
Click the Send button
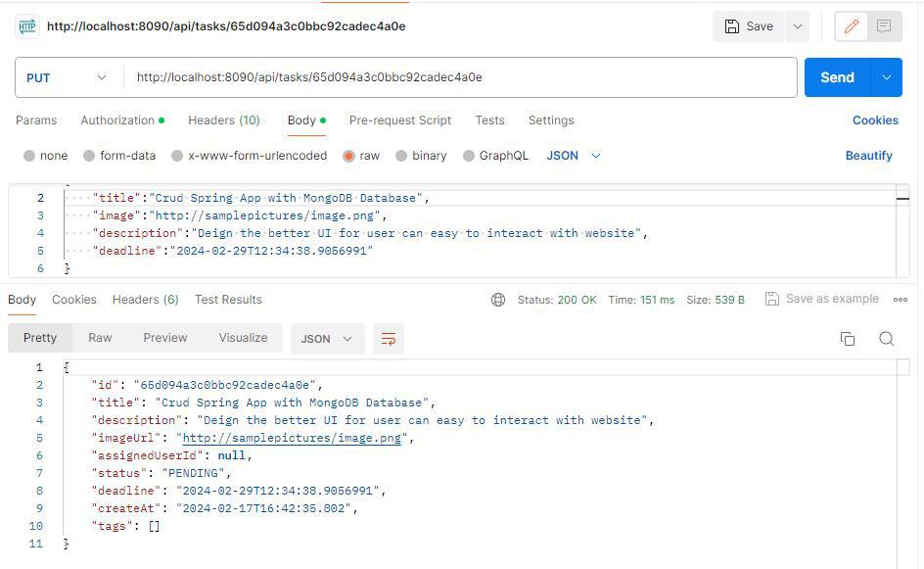click(x=836, y=77)
